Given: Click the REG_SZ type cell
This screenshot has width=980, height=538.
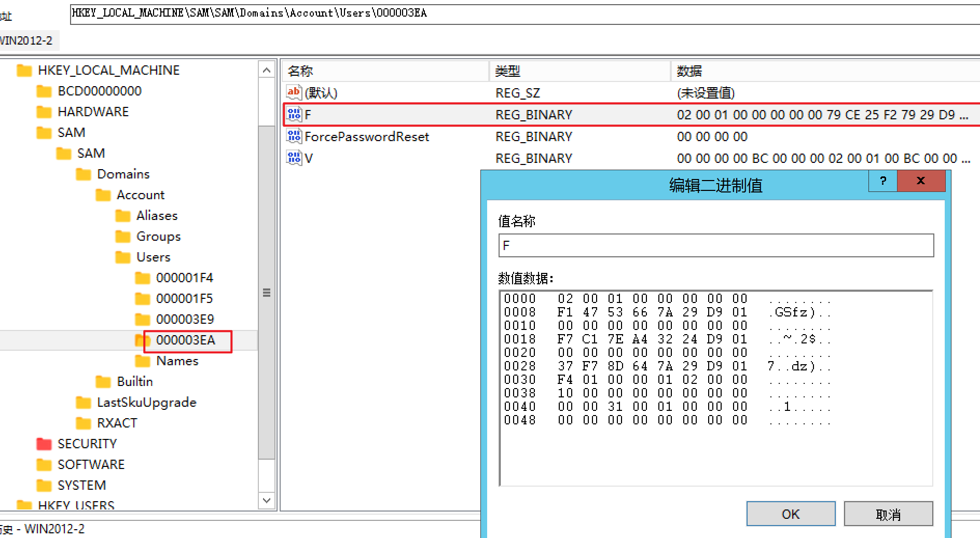Looking at the screenshot, I should [x=518, y=93].
